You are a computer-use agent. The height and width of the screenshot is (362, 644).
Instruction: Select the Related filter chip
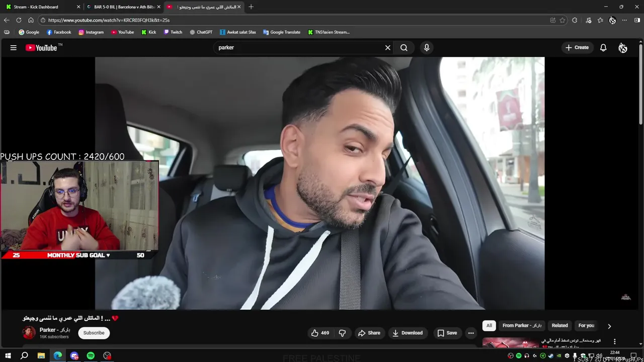pos(559,325)
